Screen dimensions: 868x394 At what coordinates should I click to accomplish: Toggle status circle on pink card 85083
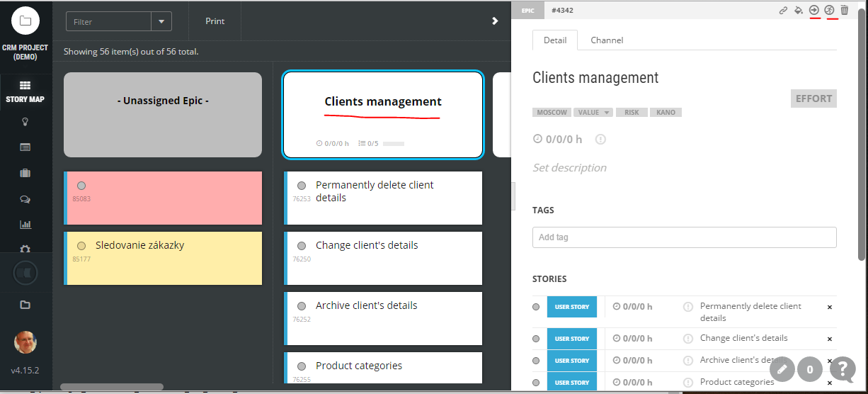[x=81, y=186]
